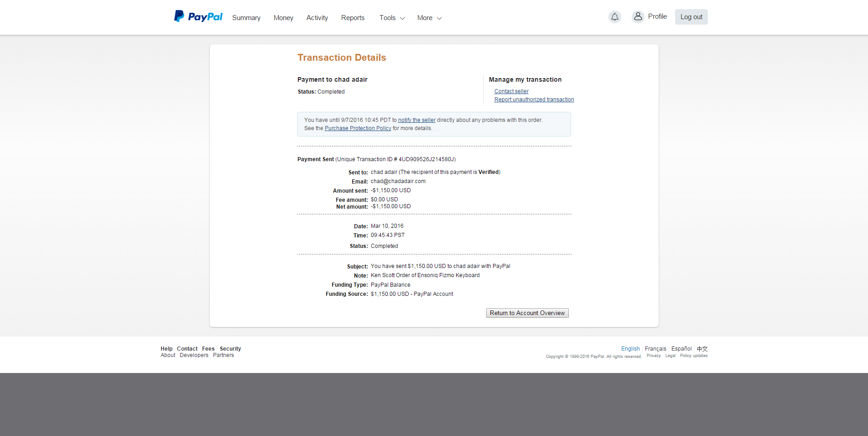Expand the Tools dropdown menu

pyautogui.click(x=392, y=18)
